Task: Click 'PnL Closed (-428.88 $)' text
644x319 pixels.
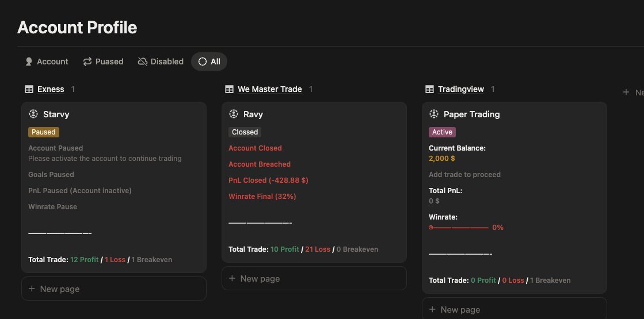Action: tap(268, 180)
